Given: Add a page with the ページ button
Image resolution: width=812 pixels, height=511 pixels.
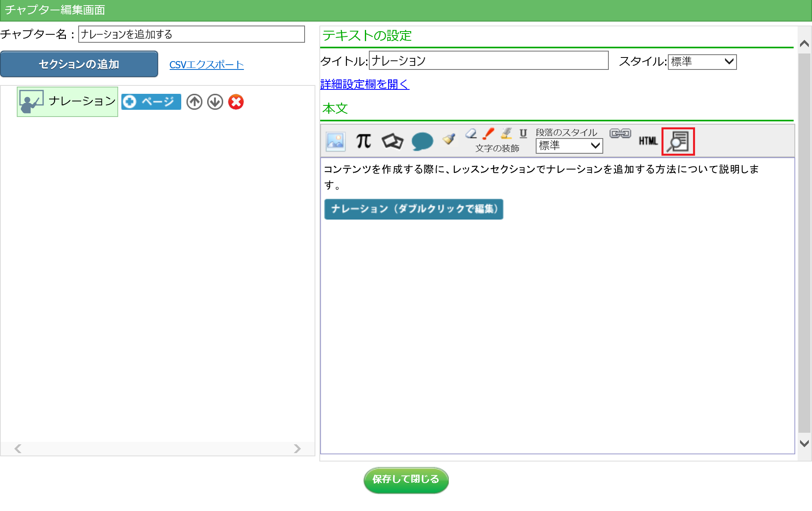Looking at the screenshot, I should coord(151,102).
